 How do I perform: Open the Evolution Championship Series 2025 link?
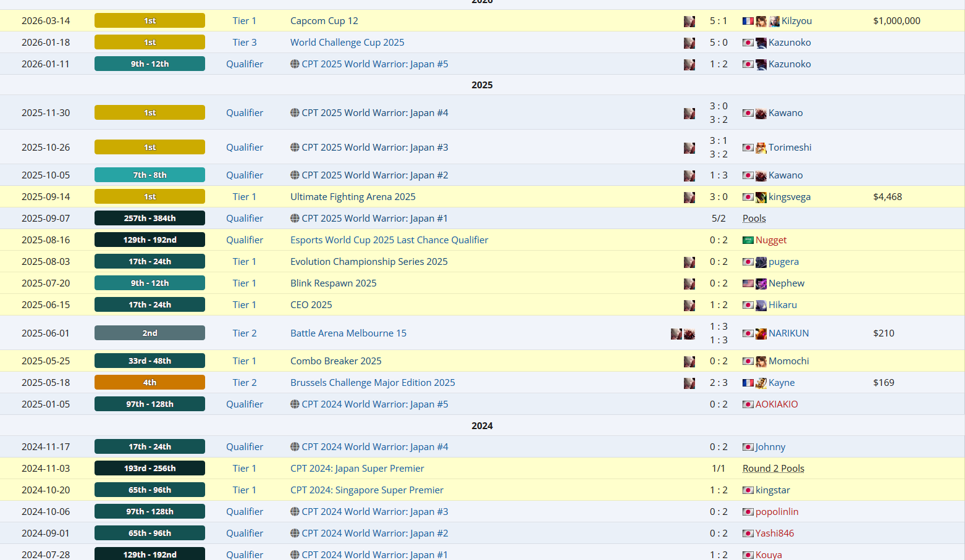coord(369,262)
